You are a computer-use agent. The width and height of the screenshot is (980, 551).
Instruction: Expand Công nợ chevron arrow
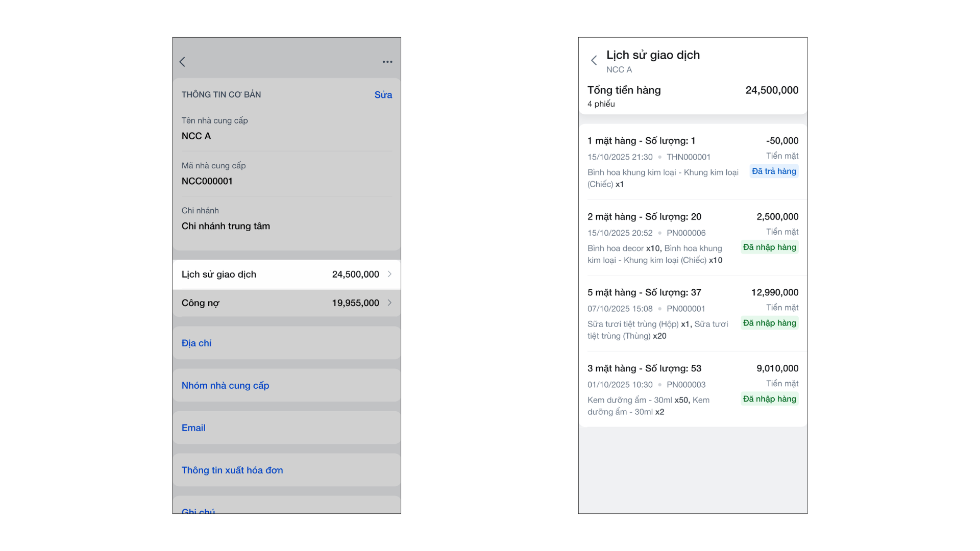[389, 303]
